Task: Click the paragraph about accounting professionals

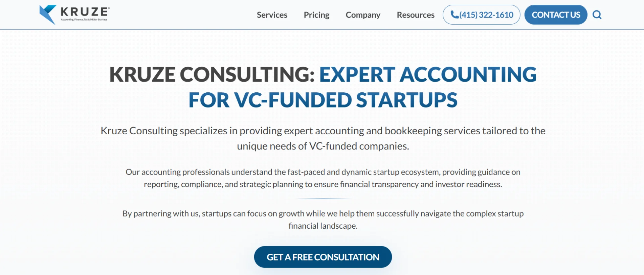Action: [322, 178]
